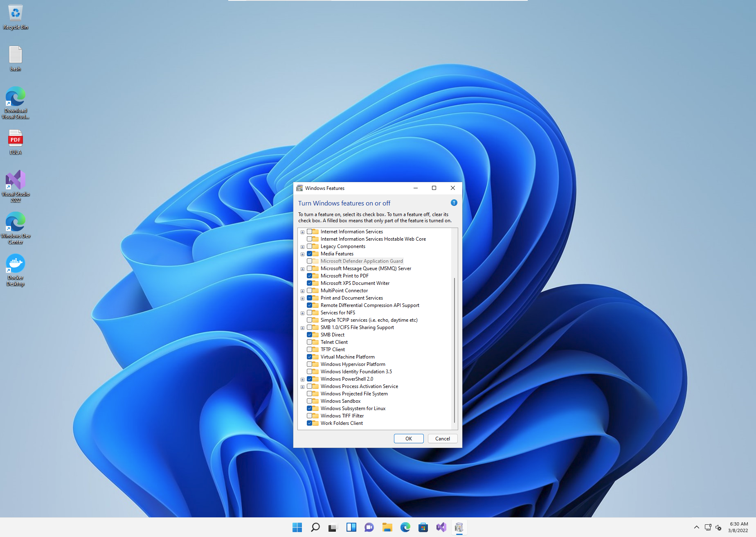Expand Windows PowerShell 2.0 node
The width and height of the screenshot is (756, 537).
[x=302, y=379]
